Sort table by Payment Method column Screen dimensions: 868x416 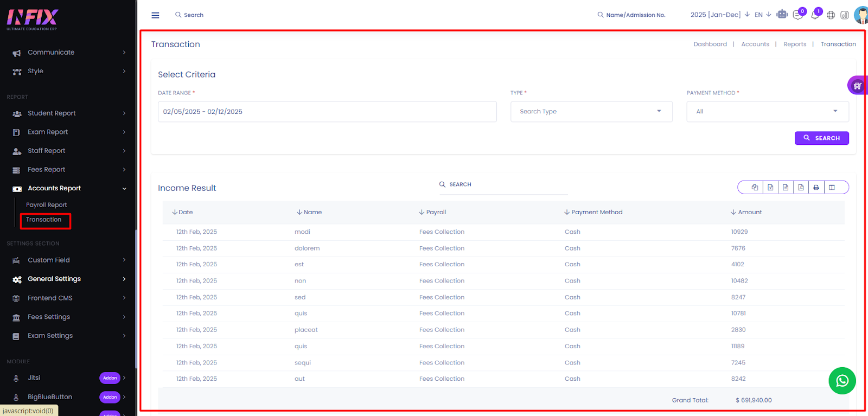pyautogui.click(x=593, y=213)
